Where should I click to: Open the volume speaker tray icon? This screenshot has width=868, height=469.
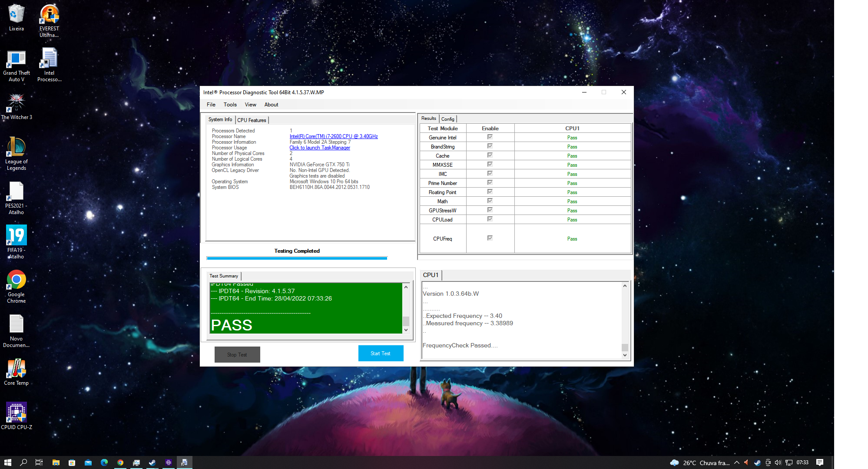778,462
